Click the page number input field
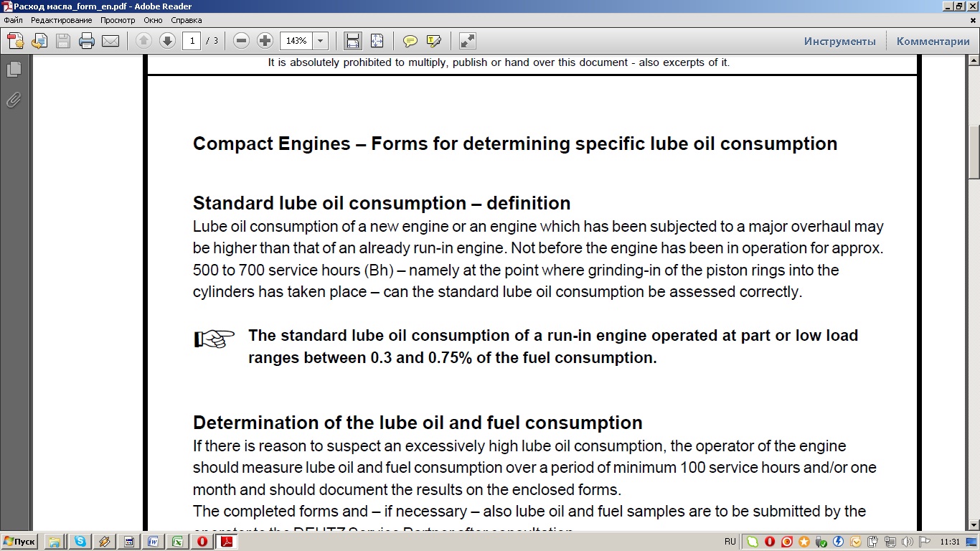This screenshot has height=551, width=980. tap(192, 41)
